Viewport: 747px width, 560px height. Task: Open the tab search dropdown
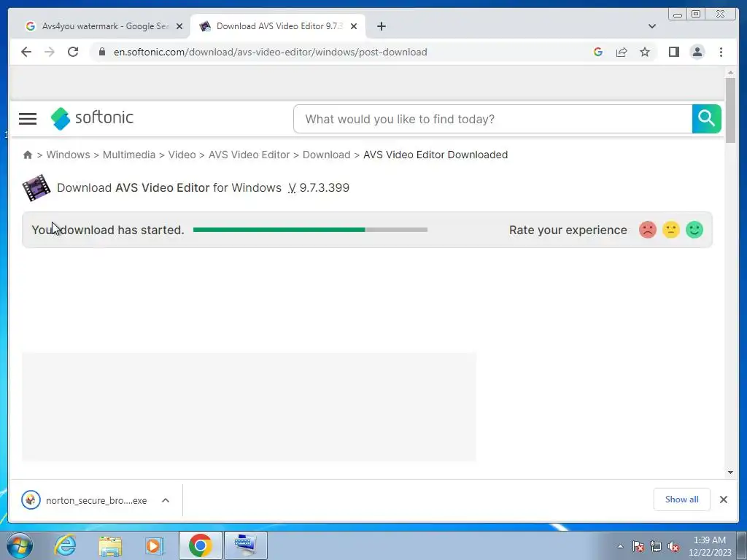point(652,26)
